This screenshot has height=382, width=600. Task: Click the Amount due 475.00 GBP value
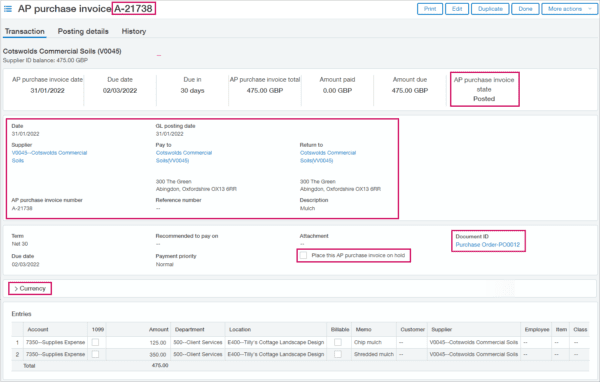(x=410, y=91)
